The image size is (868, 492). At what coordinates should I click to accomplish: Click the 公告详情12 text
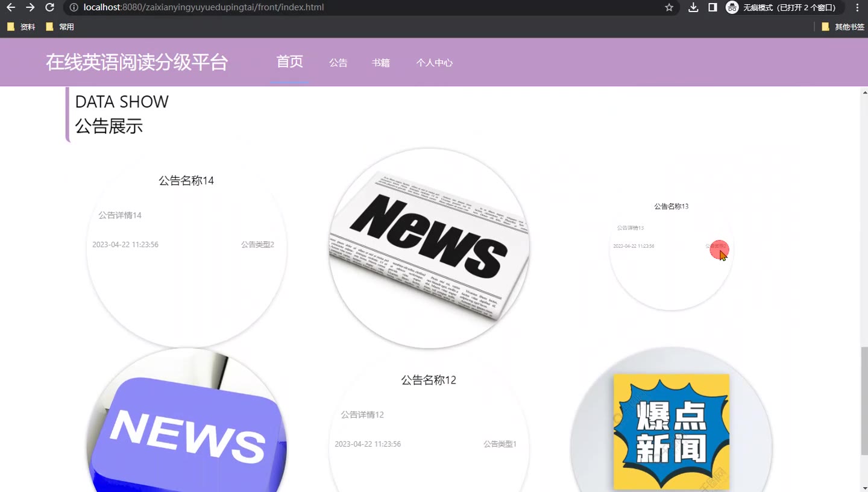[x=362, y=415]
